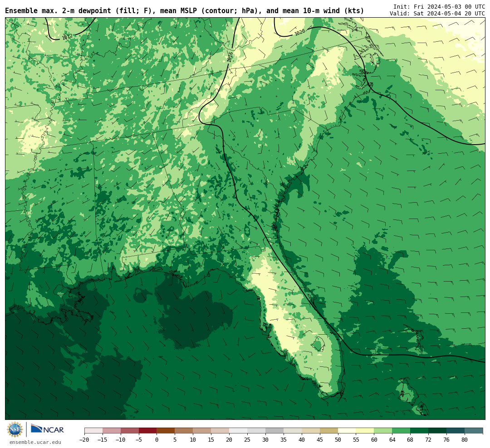Pick the light green swatch between 60 and 64
The image size is (490, 448).
pos(383,431)
